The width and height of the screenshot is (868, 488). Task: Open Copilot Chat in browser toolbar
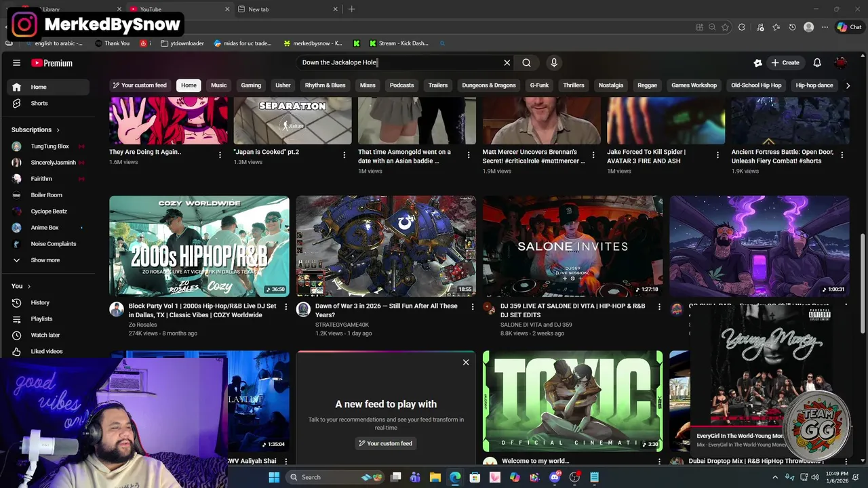click(849, 27)
